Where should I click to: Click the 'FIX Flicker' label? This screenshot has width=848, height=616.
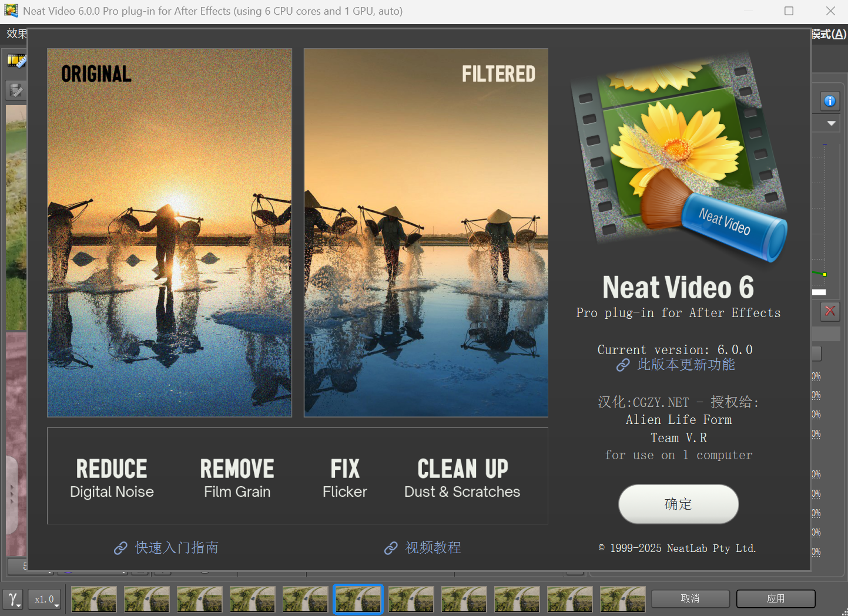point(345,478)
